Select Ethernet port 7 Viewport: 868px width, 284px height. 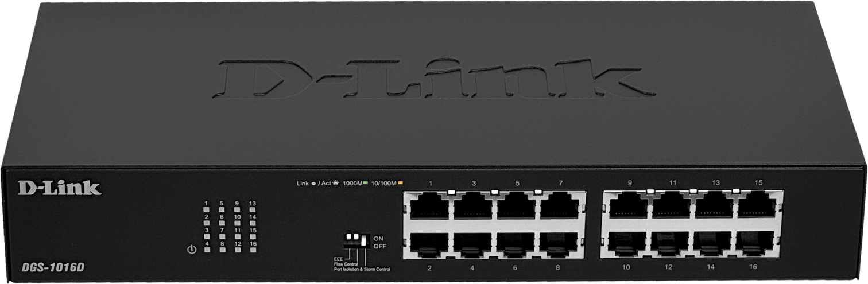[560, 205]
